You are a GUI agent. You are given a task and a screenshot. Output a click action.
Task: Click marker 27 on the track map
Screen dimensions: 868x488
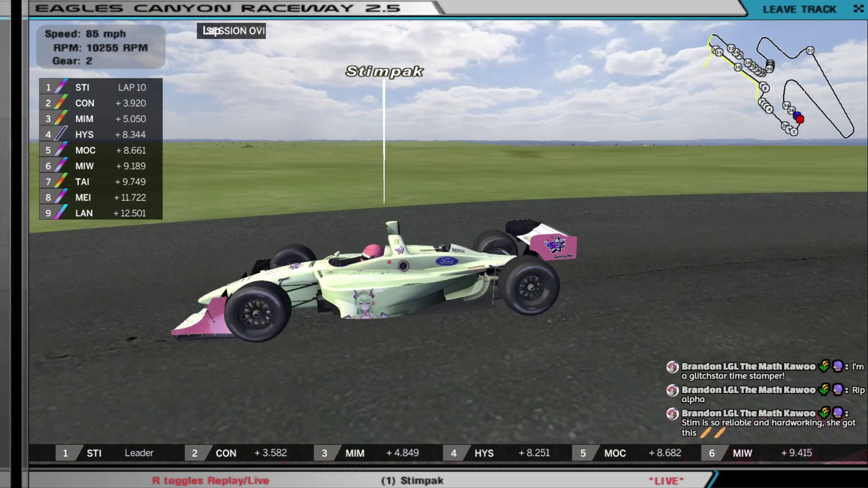click(x=810, y=51)
